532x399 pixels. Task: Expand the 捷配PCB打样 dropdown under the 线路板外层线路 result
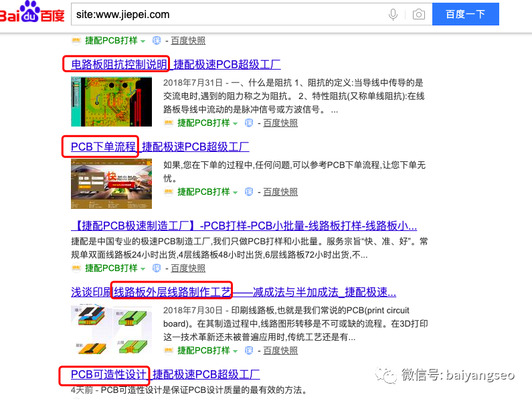[235, 351]
